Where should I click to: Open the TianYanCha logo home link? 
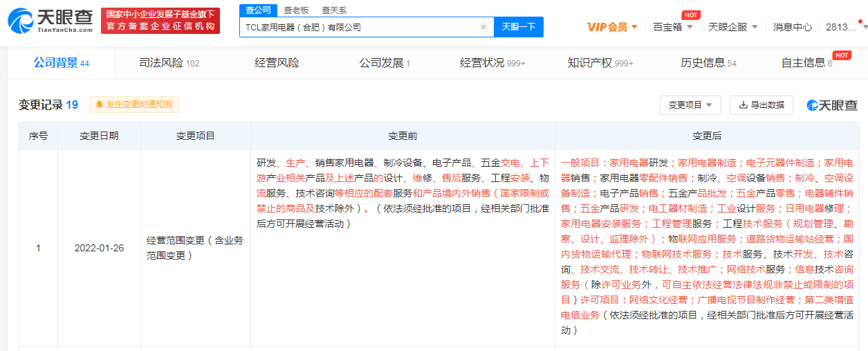50,21
